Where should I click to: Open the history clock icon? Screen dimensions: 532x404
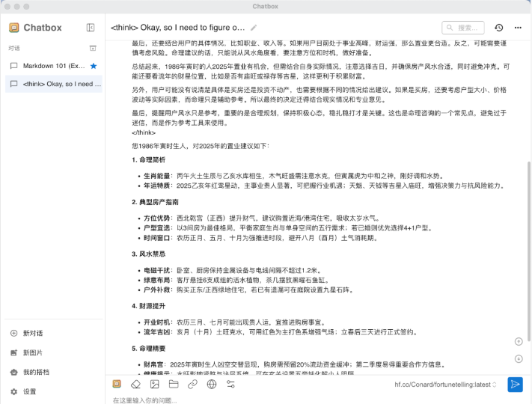click(x=499, y=28)
